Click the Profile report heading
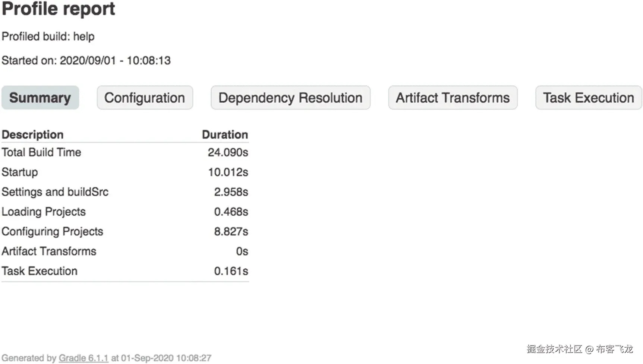This screenshot has width=643, height=364. [x=59, y=9]
